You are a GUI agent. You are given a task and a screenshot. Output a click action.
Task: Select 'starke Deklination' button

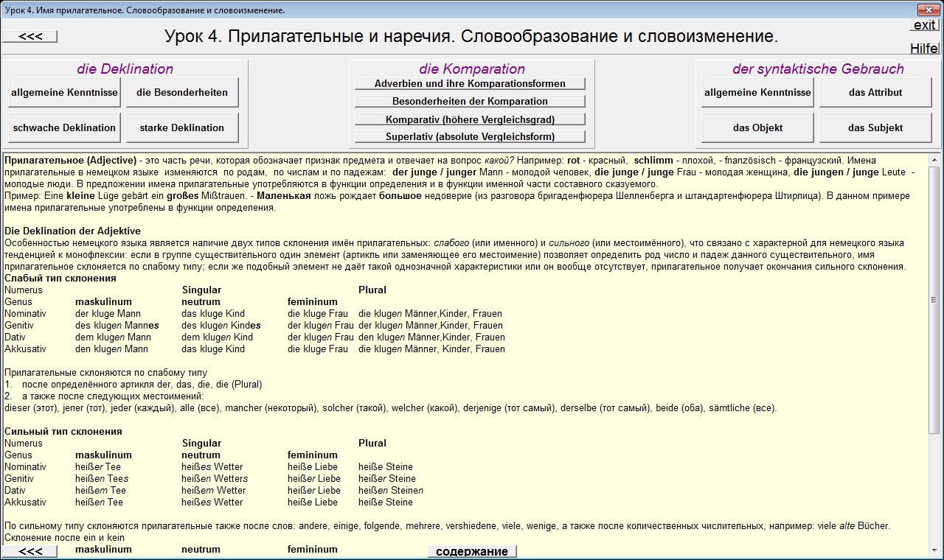coord(182,128)
